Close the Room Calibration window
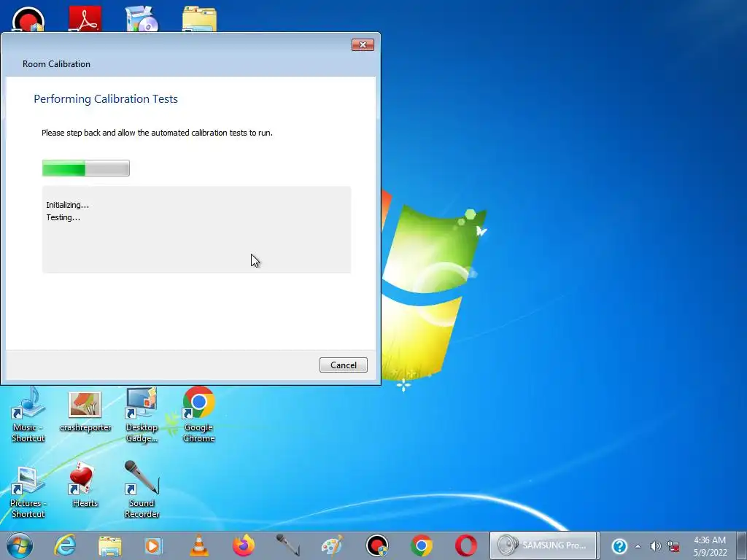 pos(363,44)
